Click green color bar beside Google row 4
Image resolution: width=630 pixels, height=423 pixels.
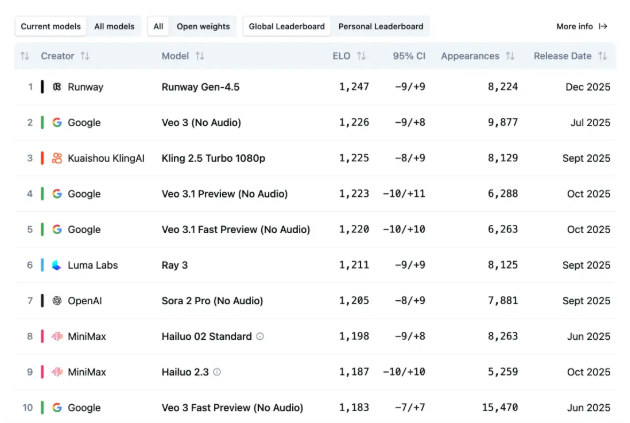click(x=42, y=194)
